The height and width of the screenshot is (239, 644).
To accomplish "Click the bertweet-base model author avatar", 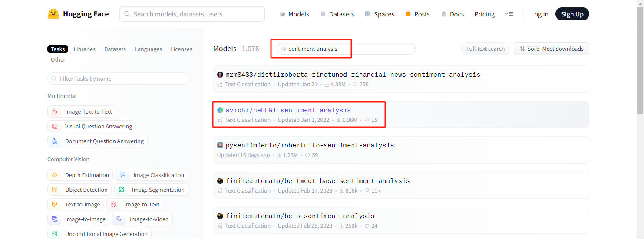I will pos(220,181).
